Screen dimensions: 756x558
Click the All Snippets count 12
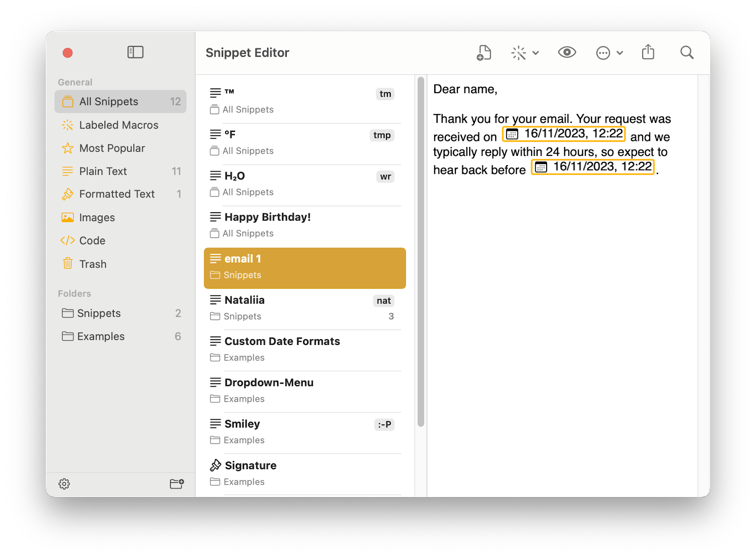click(175, 102)
